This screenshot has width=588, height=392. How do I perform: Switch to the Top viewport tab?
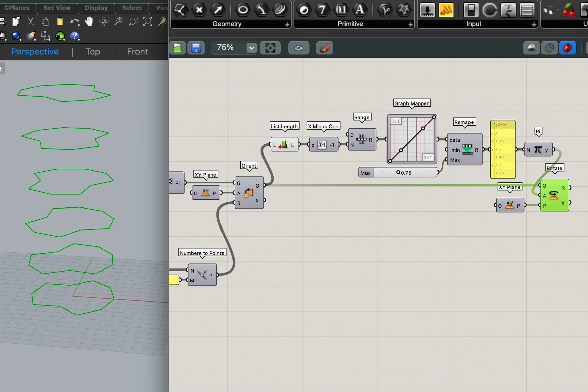[93, 52]
